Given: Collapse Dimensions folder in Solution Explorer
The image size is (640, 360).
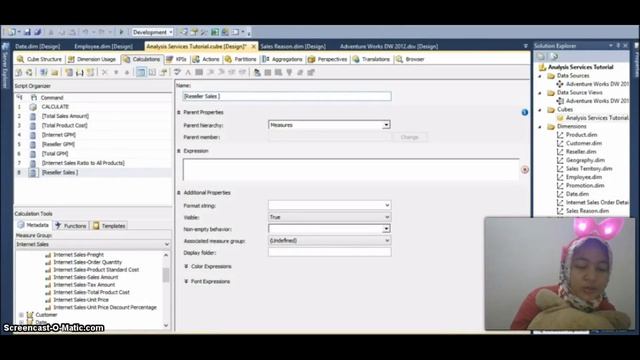Looking at the screenshot, I should 540,127.
